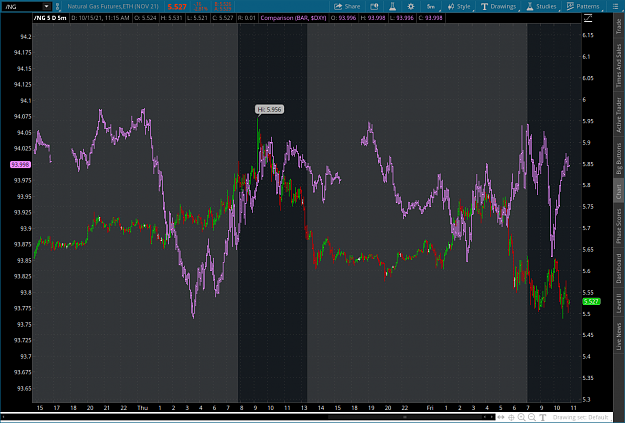
Task: Open chart settings gear icon
Action: point(411,6)
